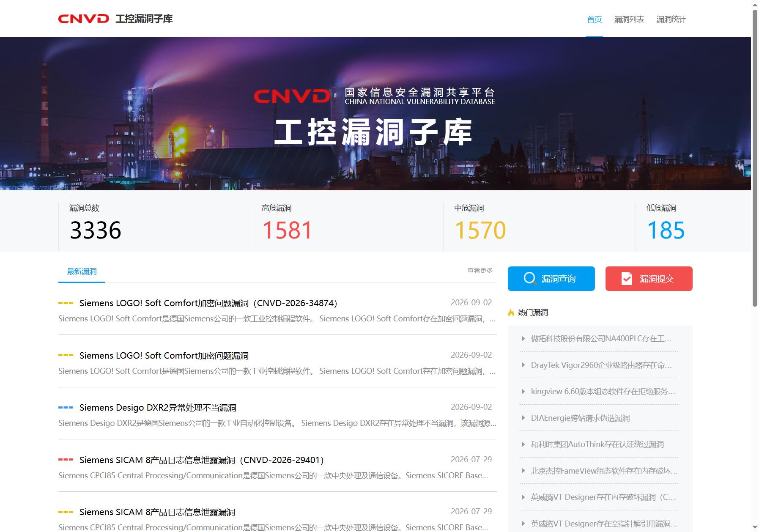Viewport: 759px width, 532px height.
Task: Click the 漏洞查询 button
Action: click(x=551, y=279)
